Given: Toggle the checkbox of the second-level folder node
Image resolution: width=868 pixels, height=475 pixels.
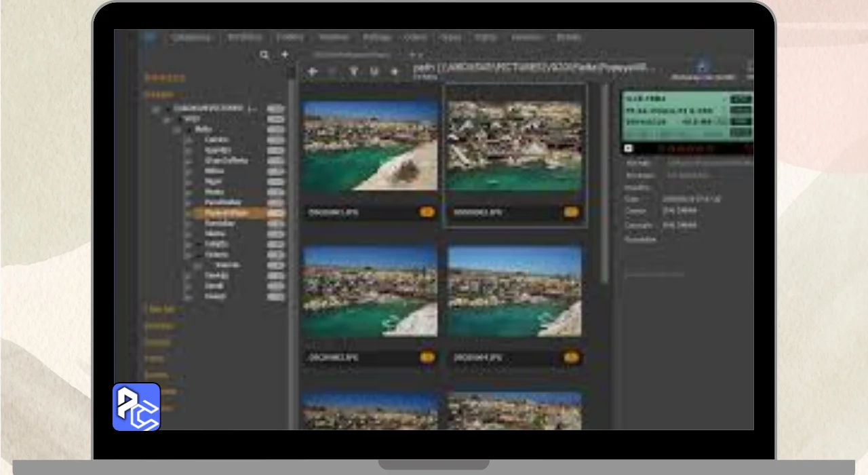Looking at the screenshot, I should 166,119.
